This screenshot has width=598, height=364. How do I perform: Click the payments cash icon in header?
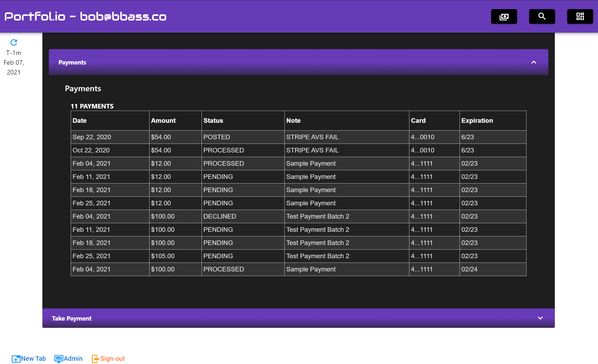pyautogui.click(x=504, y=17)
